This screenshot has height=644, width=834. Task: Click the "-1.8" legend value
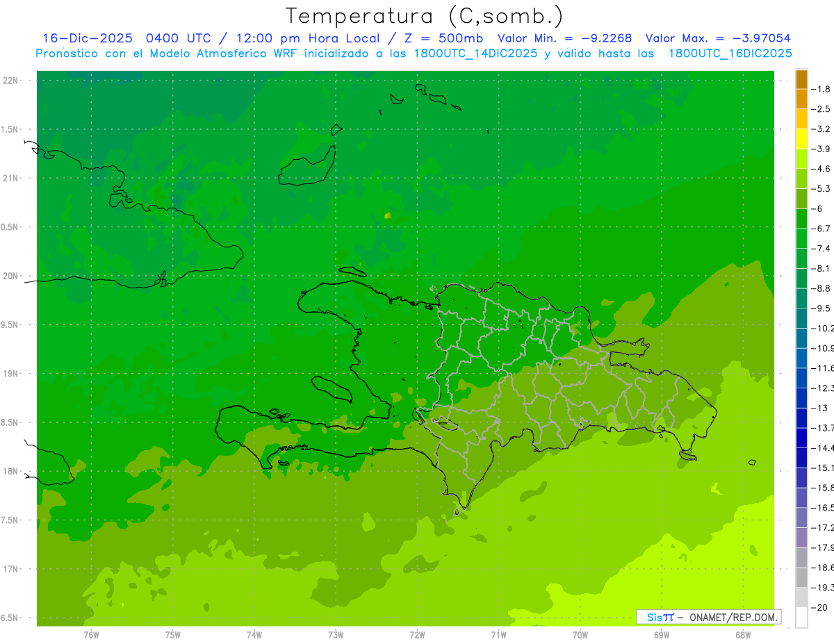click(x=820, y=89)
